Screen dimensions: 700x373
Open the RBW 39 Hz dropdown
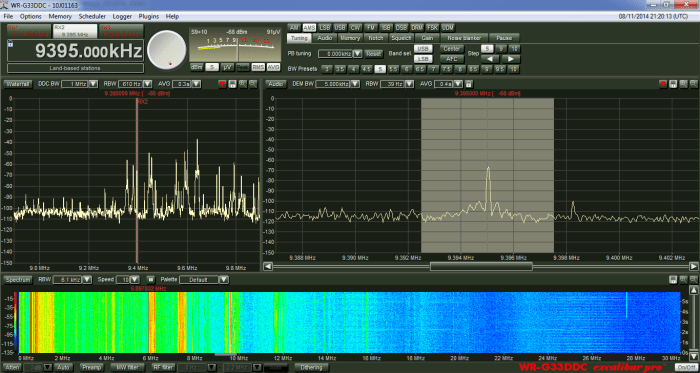tap(409, 84)
